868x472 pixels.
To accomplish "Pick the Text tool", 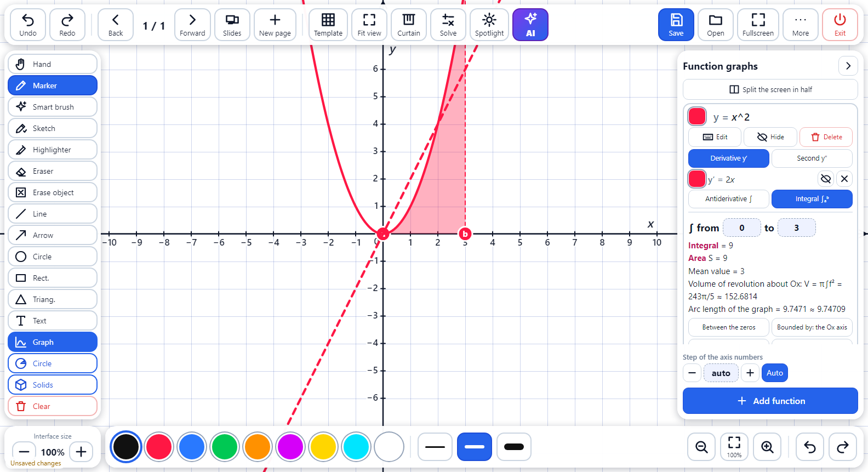I will click(x=53, y=321).
